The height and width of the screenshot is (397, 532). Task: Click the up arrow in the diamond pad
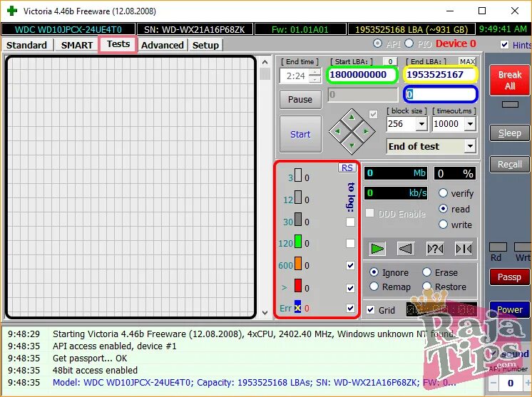pyautogui.click(x=352, y=118)
